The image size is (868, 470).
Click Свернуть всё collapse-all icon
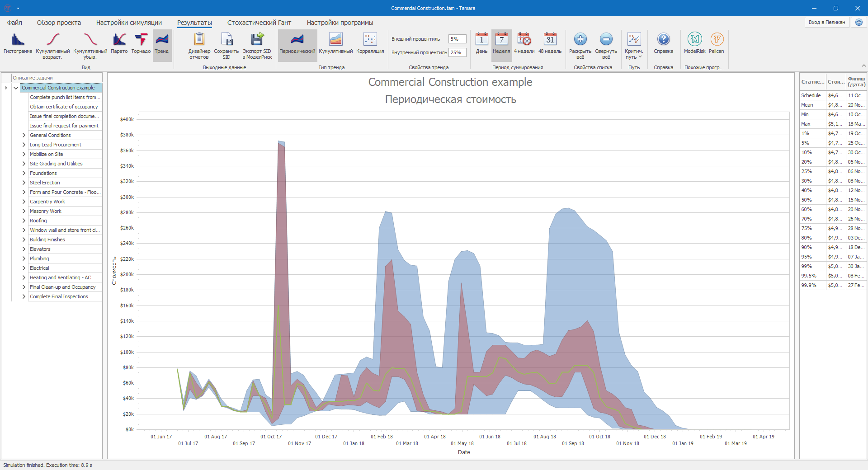click(606, 46)
